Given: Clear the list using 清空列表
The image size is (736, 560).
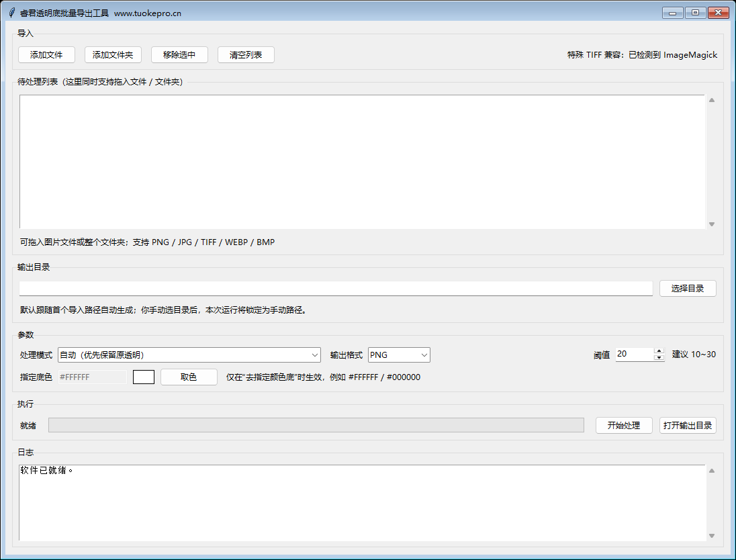Looking at the screenshot, I should point(246,55).
